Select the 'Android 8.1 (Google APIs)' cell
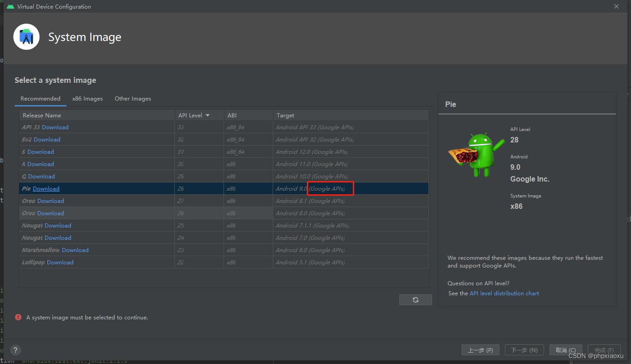Screen dimensions: 631x364 coord(351,201)
